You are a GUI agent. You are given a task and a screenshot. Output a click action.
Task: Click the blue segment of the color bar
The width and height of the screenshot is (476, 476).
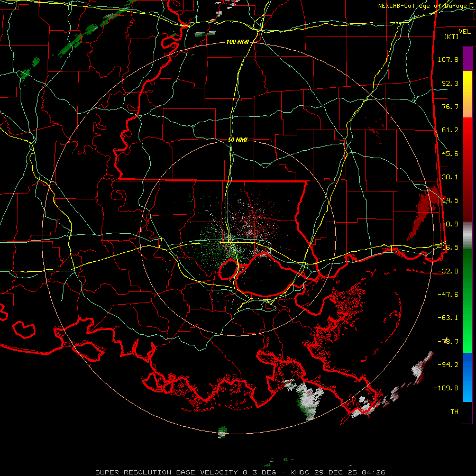click(x=467, y=377)
